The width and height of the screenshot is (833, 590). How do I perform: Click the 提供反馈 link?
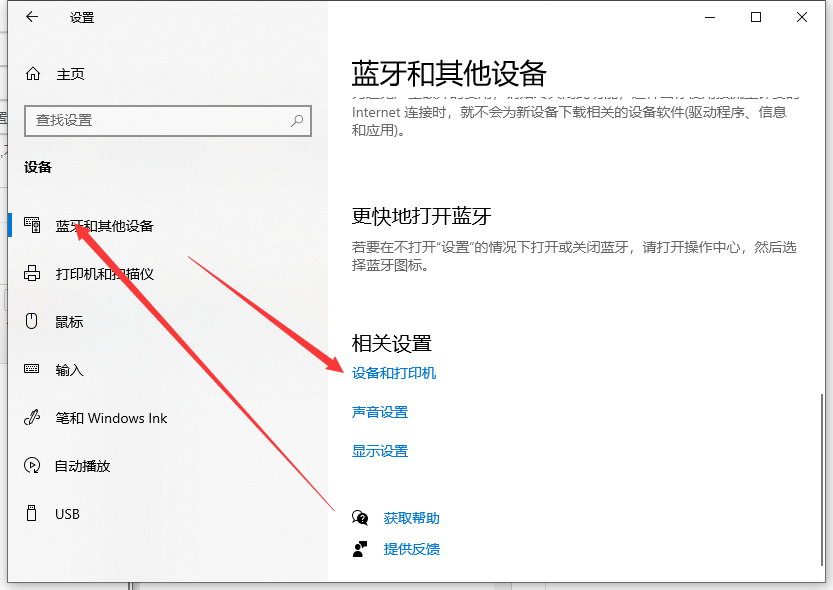tap(411, 549)
